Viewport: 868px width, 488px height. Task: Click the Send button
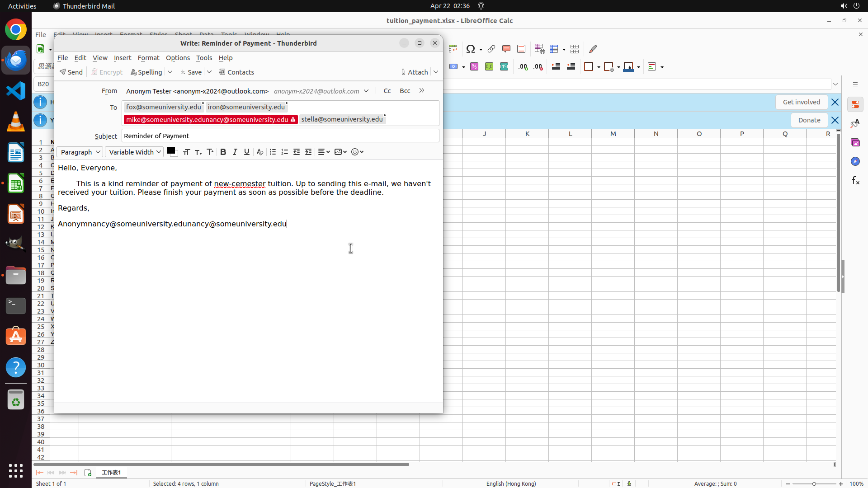(71, 72)
